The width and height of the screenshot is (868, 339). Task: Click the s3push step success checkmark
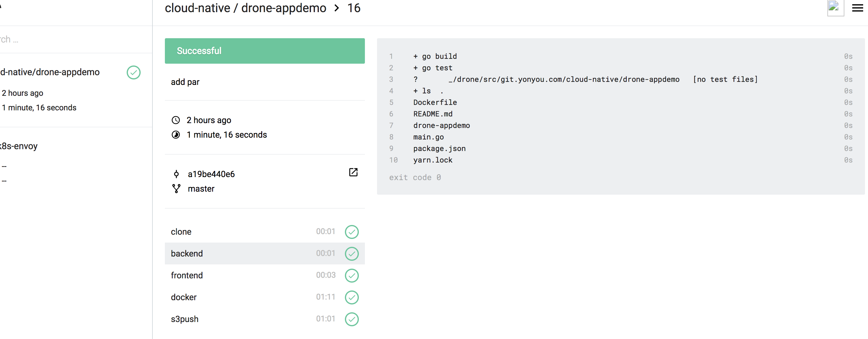[x=352, y=319]
